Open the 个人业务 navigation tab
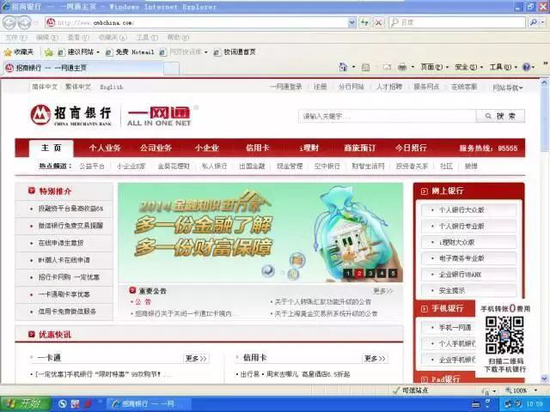Viewport: 550px width, 412px height. [105, 148]
